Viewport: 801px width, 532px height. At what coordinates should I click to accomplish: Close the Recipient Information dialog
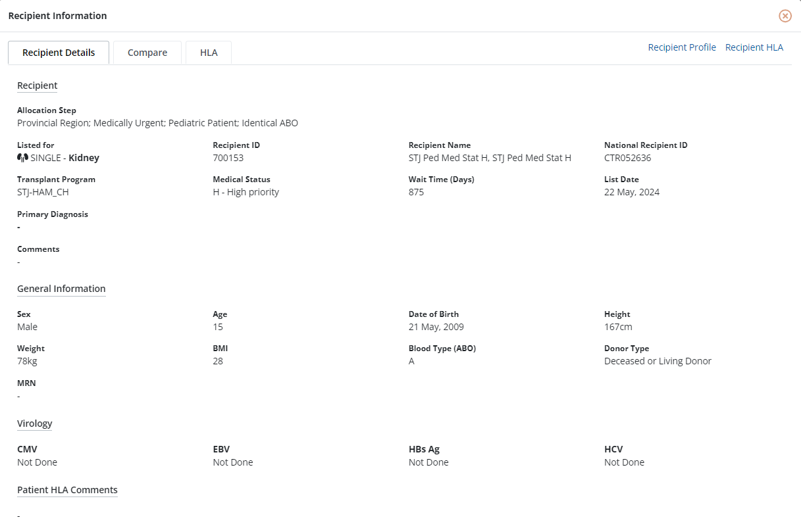[x=785, y=16]
